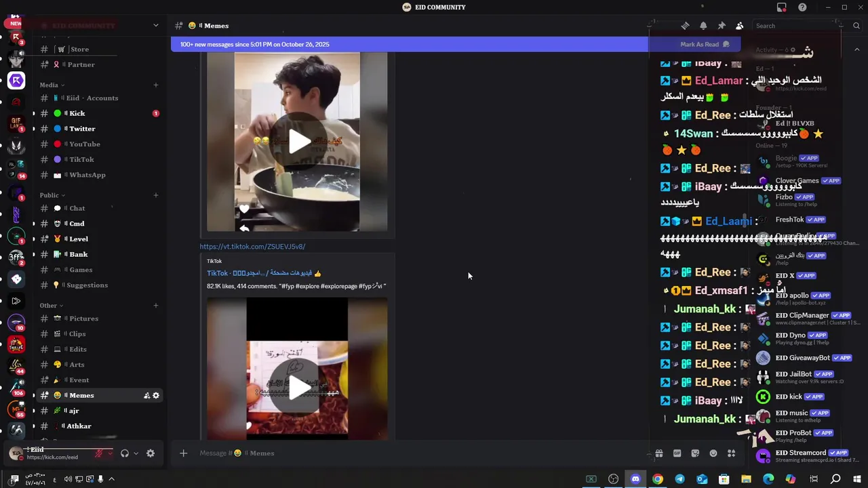Viewport: 868px width, 488px height.
Task: Open notification settings bell icon
Action: point(703,26)
